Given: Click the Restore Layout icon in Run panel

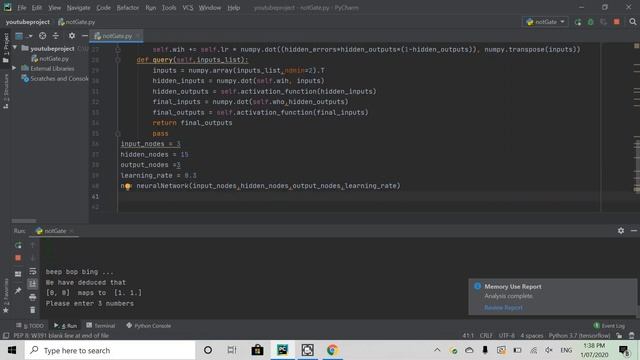Looking at the screenshot, I should [x=18, y=274].
